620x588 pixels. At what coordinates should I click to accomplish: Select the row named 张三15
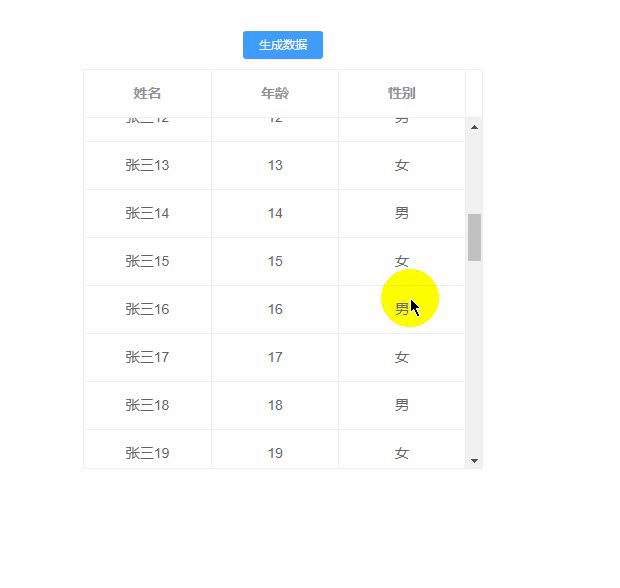(274, 261)
